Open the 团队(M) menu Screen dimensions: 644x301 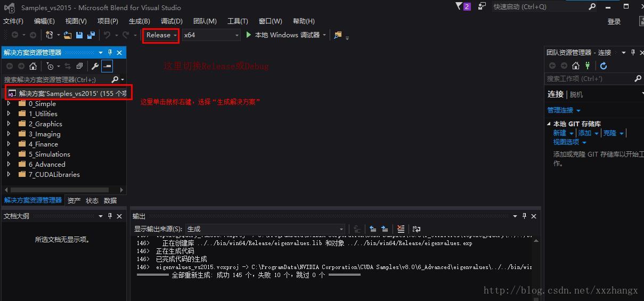coord(205,21)
